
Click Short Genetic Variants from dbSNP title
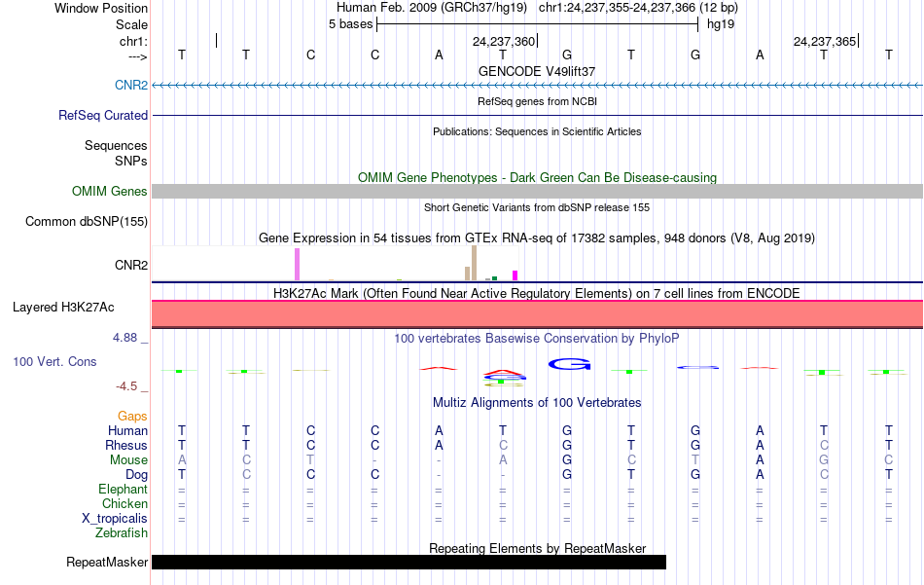point(537,207)
